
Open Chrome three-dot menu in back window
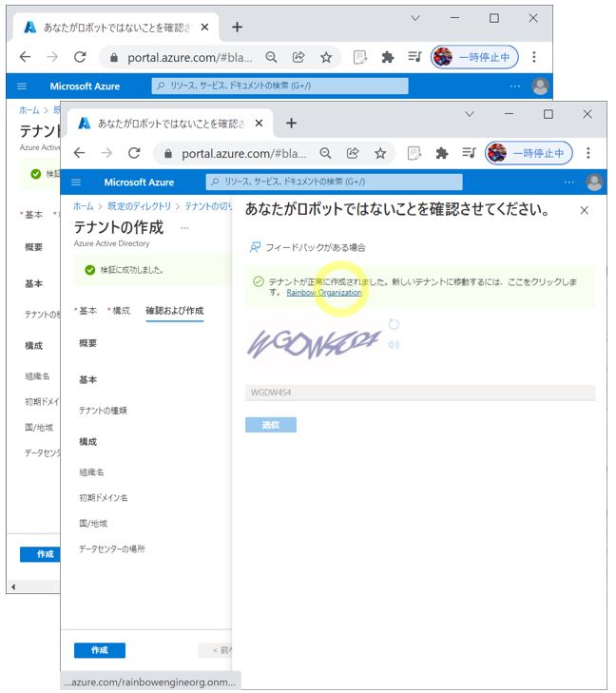[534, 57]
